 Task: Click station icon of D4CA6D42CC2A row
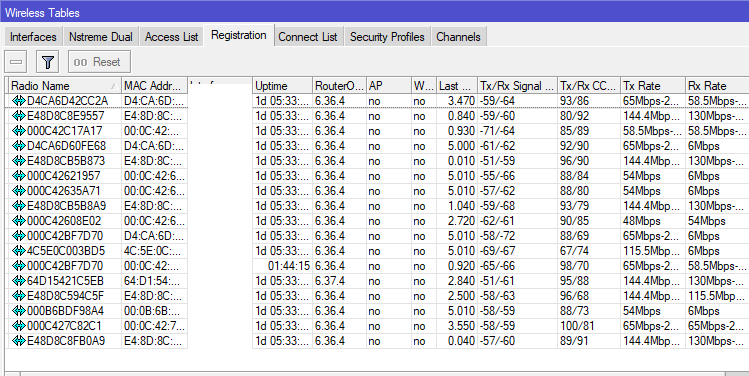point(19,101)
